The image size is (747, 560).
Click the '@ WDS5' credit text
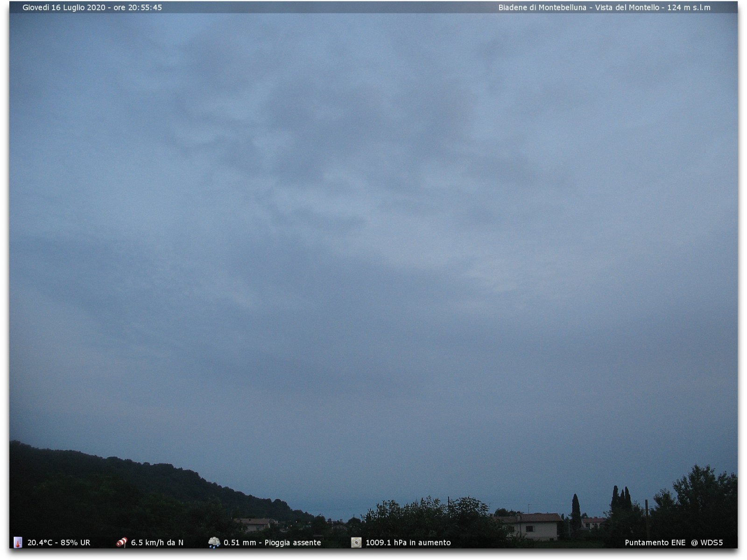(707, 543)
